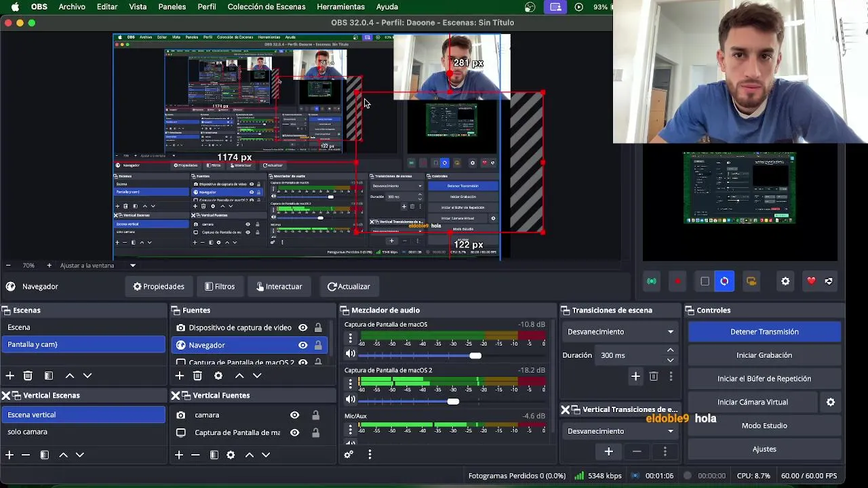The width and height of the screenshot is (868, 488).
Task: Open vertical canvas settings gear icon
Action: pyautogui.click(x=785, y=281)
